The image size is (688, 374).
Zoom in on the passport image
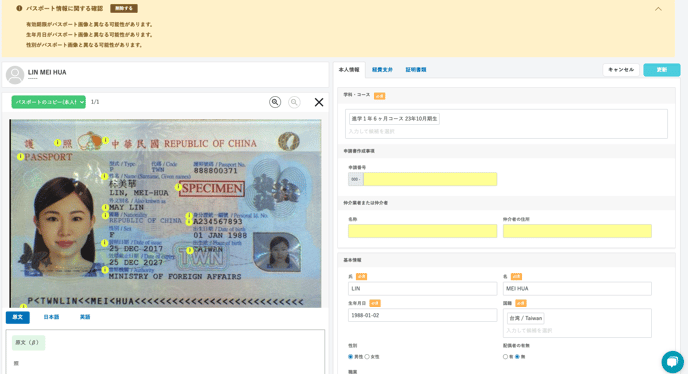coord(275,102)
